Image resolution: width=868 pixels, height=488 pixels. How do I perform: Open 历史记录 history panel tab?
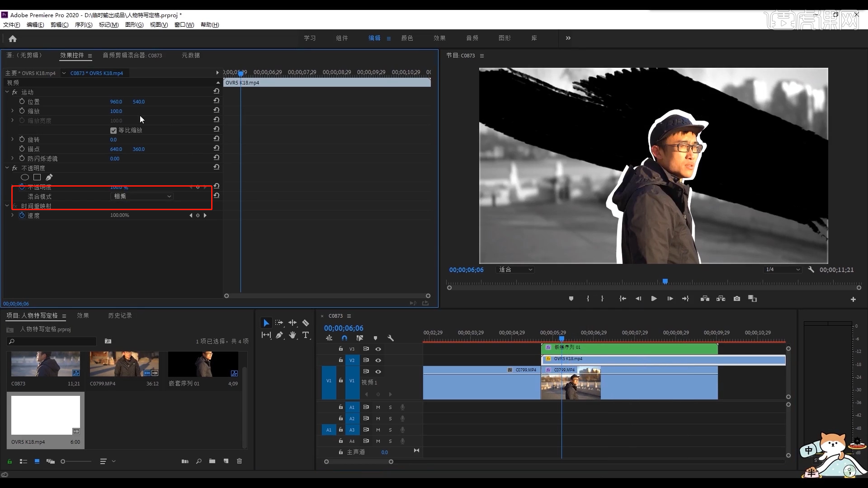pyautogui.click(x=120, y=315)
